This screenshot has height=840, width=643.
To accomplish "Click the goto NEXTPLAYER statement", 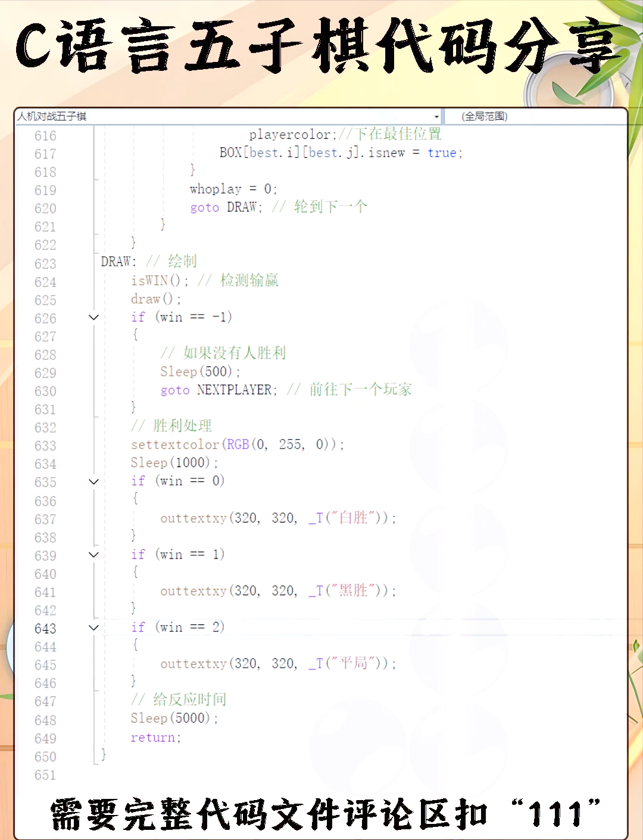I will (219, 390).
